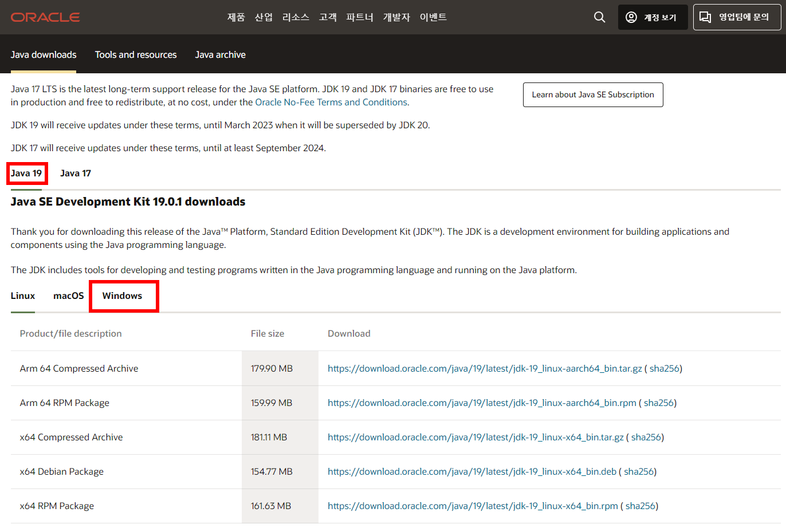
Task: Click the x64 Compressed Archive description
Action: coord(72,438)
